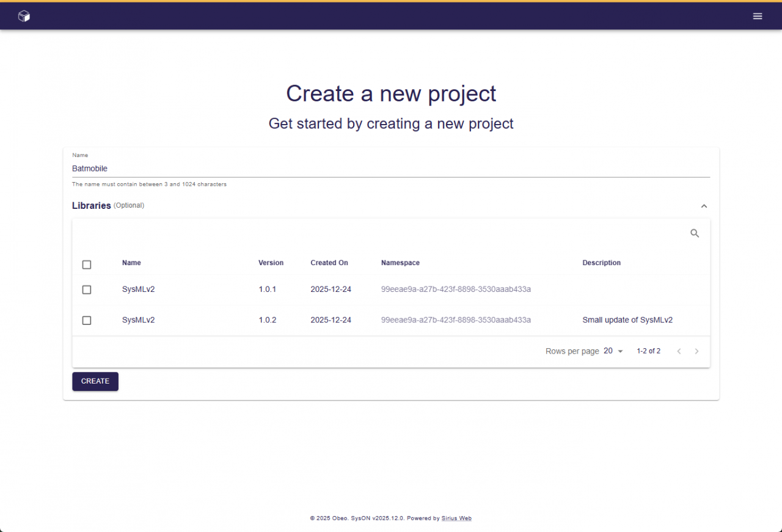Go to previous page of libraries
782x532 pixels.
coord(678,351)
